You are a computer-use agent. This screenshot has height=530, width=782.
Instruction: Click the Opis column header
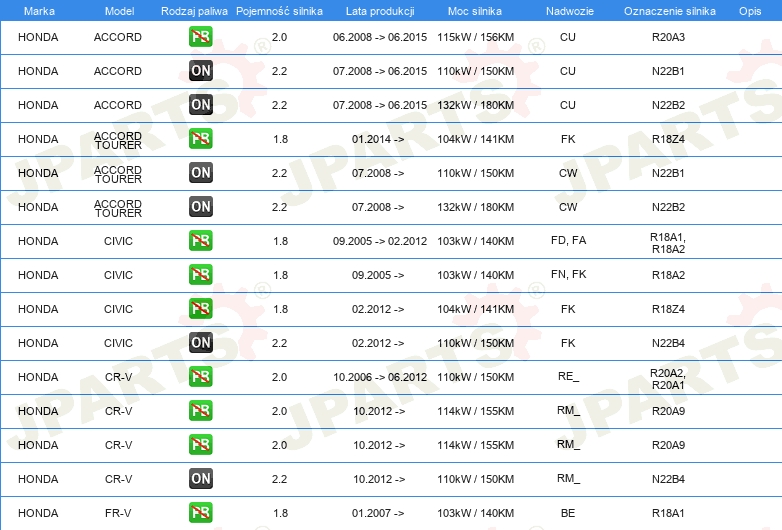coord(750,11)
